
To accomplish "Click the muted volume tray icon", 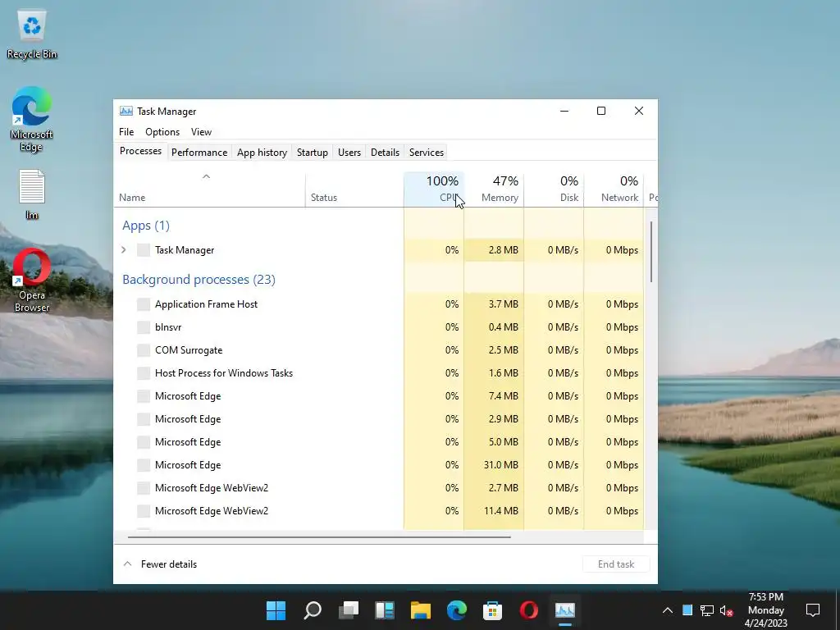I will click(x=727, y=610).
